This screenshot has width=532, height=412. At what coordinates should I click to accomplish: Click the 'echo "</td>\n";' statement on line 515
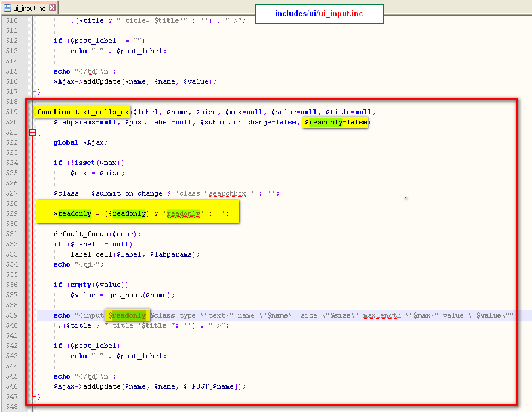pos(85,71)
